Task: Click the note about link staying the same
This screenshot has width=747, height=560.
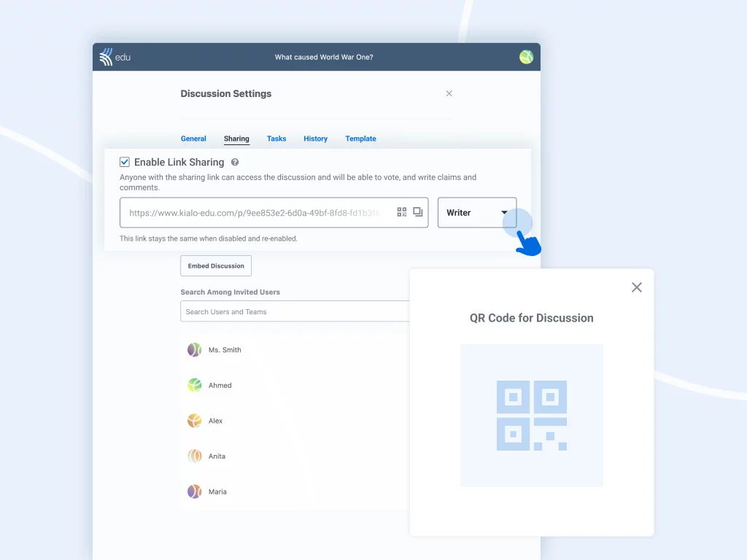Action: pos(209,238)
